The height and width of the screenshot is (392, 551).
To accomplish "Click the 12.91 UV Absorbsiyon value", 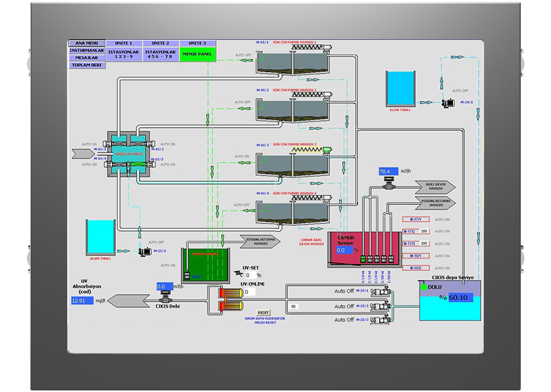I will [x=82, y=301].
